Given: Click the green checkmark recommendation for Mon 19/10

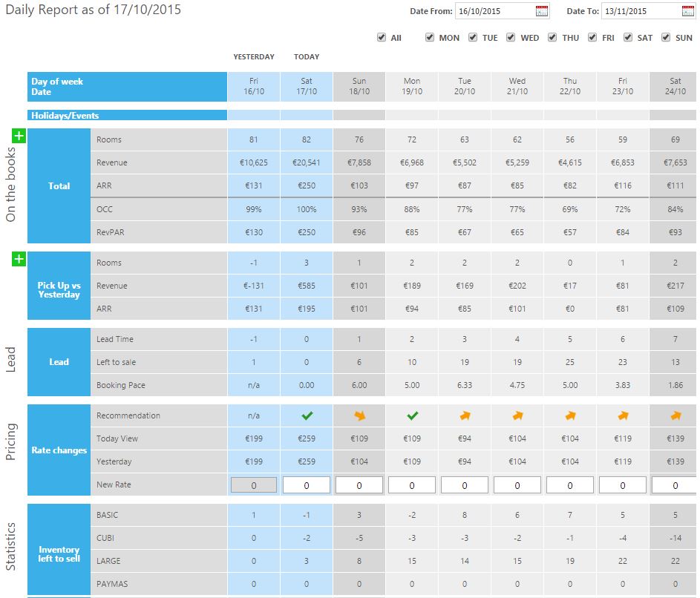Looking at the screenshot, I should (x=412, y=415).
